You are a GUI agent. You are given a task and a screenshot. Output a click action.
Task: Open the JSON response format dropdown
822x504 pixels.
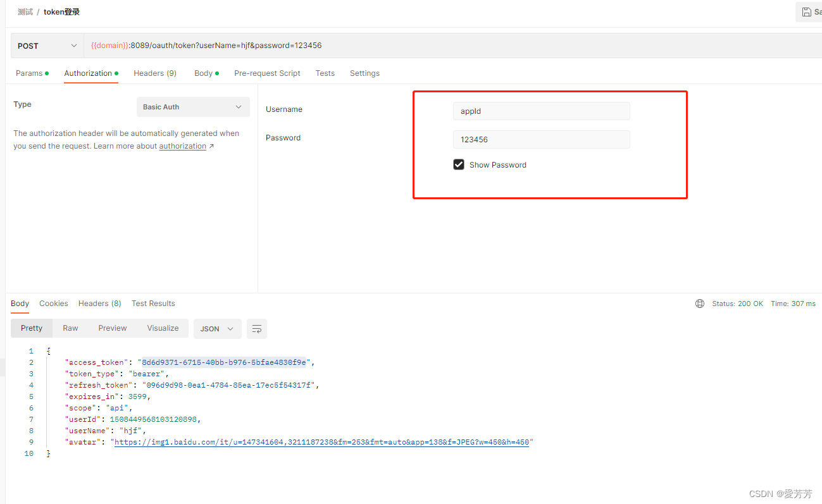(x=217, y=328)
